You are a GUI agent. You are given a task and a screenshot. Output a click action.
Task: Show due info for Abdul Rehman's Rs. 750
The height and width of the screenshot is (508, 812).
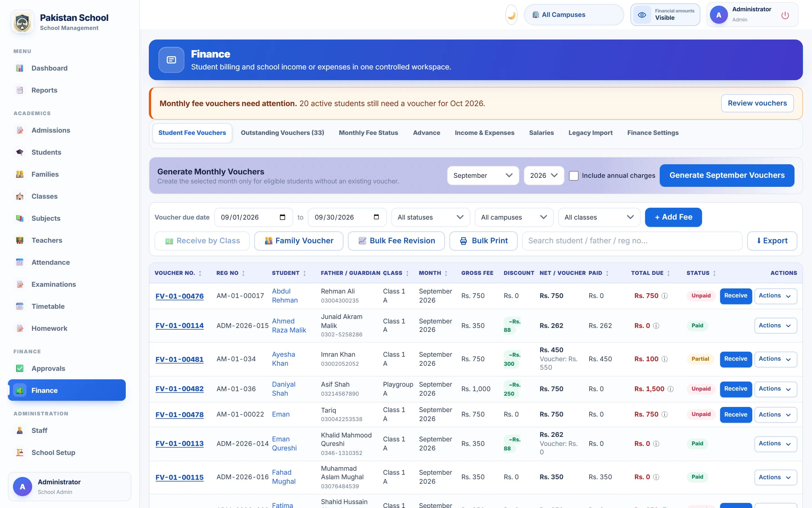[x=664, y=296]
